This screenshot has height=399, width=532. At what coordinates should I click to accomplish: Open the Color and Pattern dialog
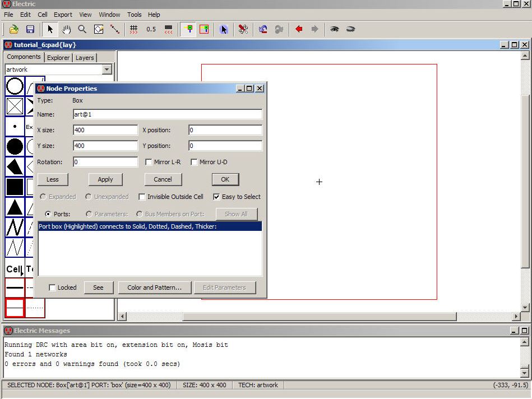coord(154,287)
